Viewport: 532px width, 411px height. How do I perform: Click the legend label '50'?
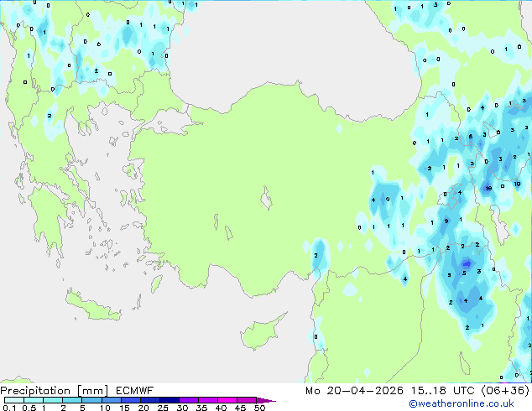[260, 408]
